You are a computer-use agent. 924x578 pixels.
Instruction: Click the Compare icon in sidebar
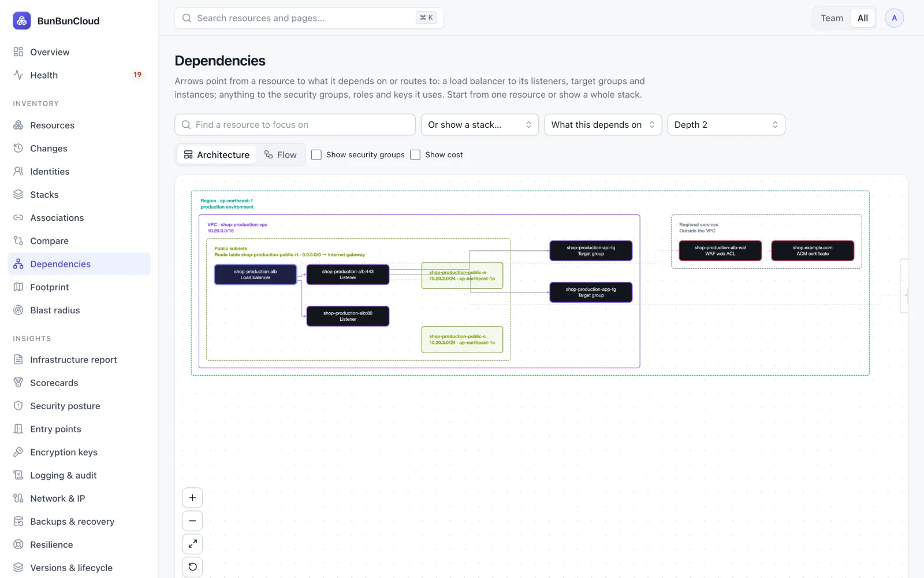point(18,241)
